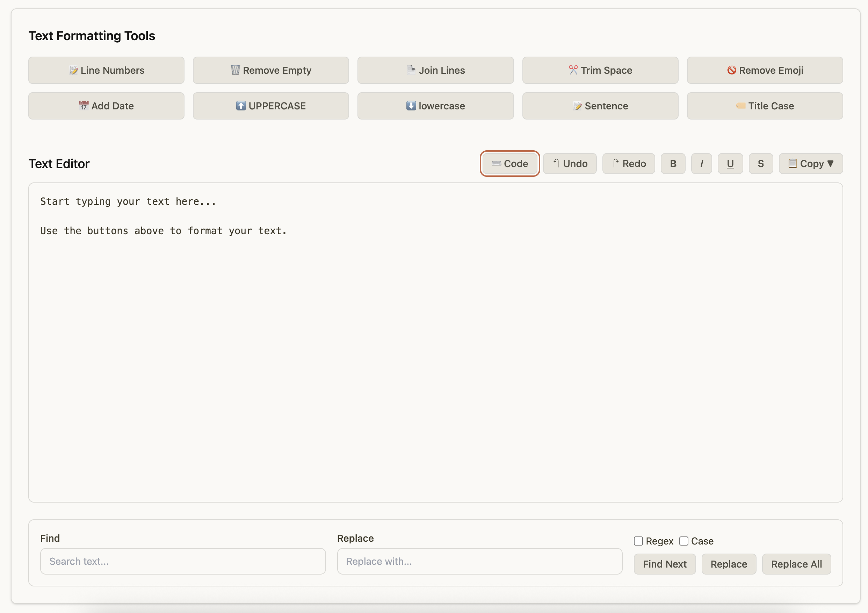Insert the date with Add Date
This screenshot has height=613, width=868.
pos(106,106)
